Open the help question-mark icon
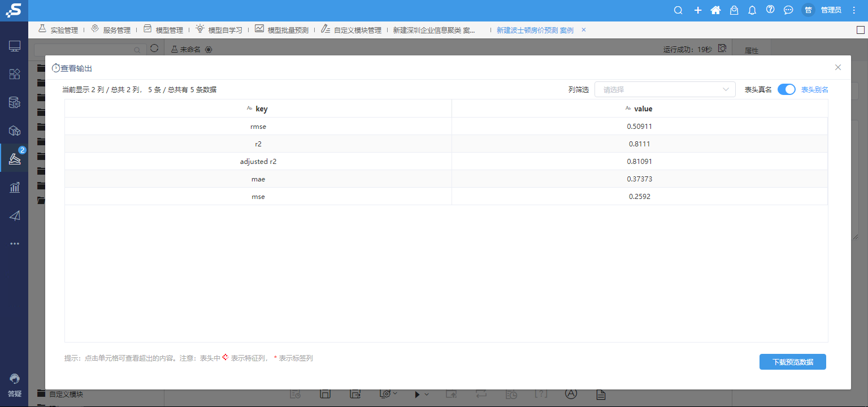 point(770,10)
